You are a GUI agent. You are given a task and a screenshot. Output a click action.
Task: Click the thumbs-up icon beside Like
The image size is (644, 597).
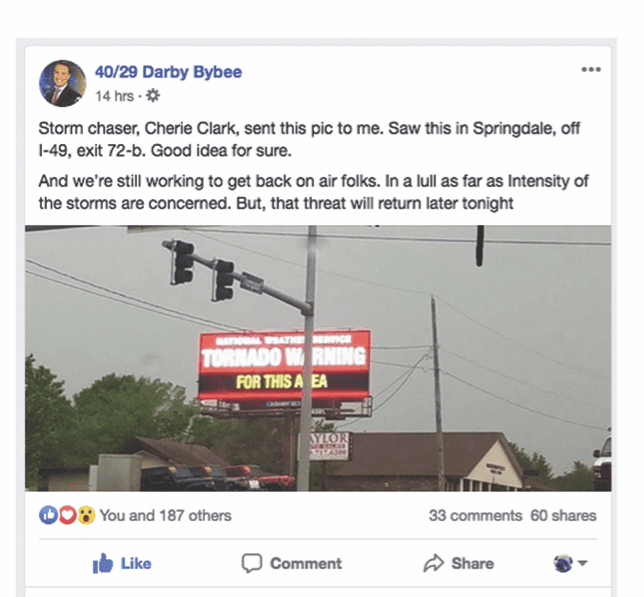(x=103, y=563)
